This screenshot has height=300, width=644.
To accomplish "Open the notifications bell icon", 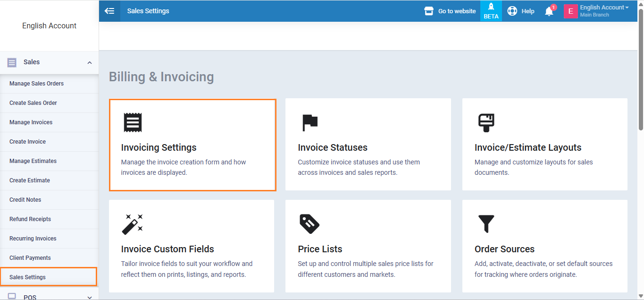I will pyautogui.click(x=549, y=11).
